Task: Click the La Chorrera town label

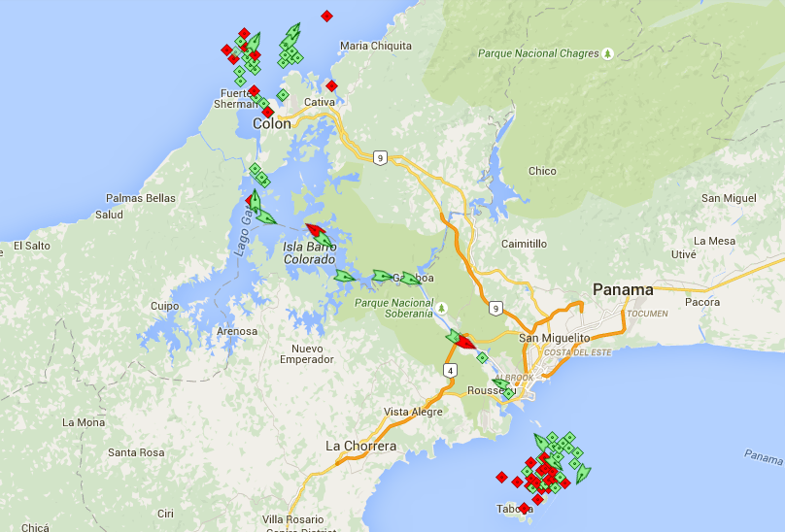Action: 360,447
